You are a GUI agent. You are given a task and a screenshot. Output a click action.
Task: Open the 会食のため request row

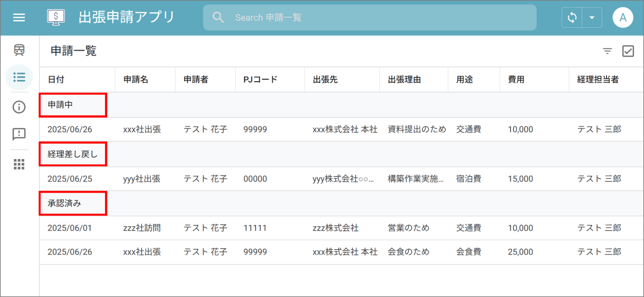(x=341, y=252)
